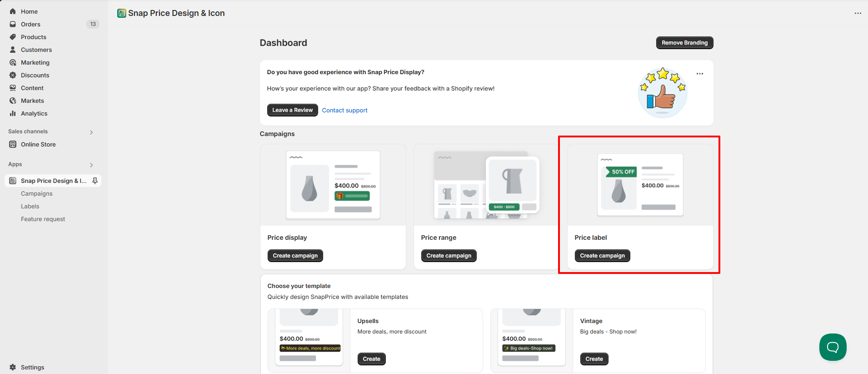868x374 pixels.
Task: Create campaign for Price display
Action: [x=295, y=256]
